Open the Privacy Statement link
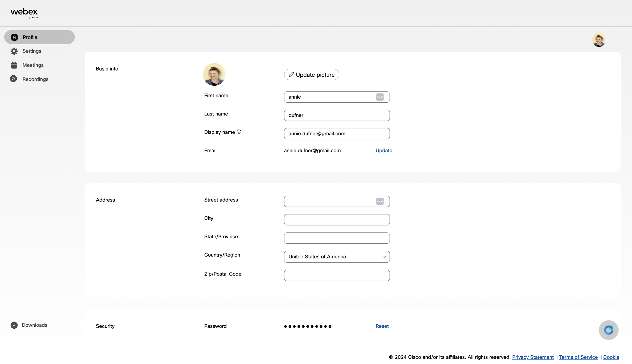632x364 pixels. click(x=533, y=357)
